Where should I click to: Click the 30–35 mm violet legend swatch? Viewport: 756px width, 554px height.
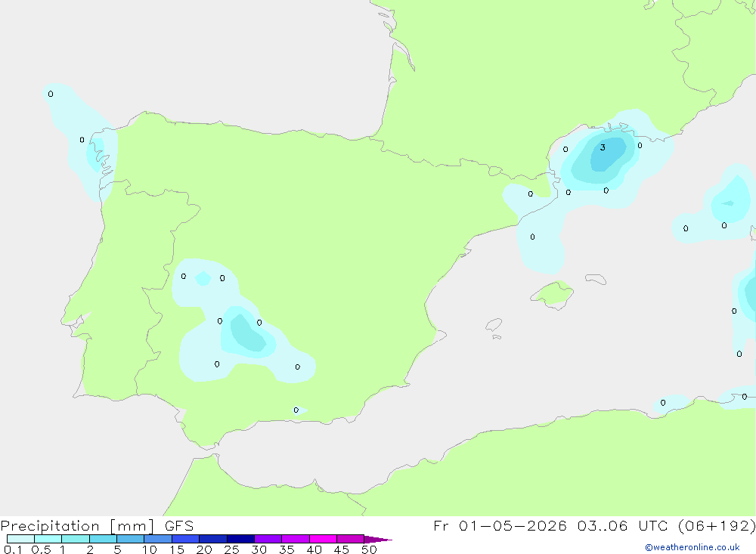pos(268,539)
